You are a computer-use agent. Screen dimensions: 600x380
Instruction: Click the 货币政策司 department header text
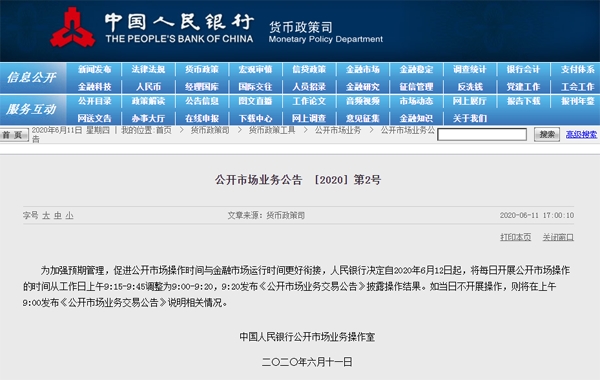click(301, 27)
